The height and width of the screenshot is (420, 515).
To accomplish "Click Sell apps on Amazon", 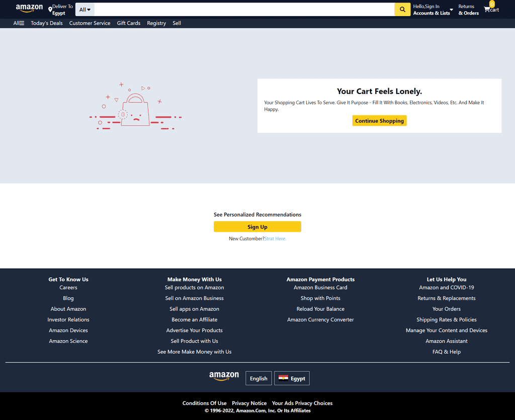I will (x=195, y=309).
